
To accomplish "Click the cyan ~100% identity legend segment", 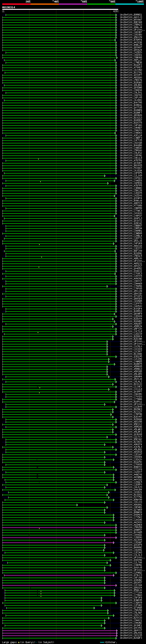I will [130, 4].
